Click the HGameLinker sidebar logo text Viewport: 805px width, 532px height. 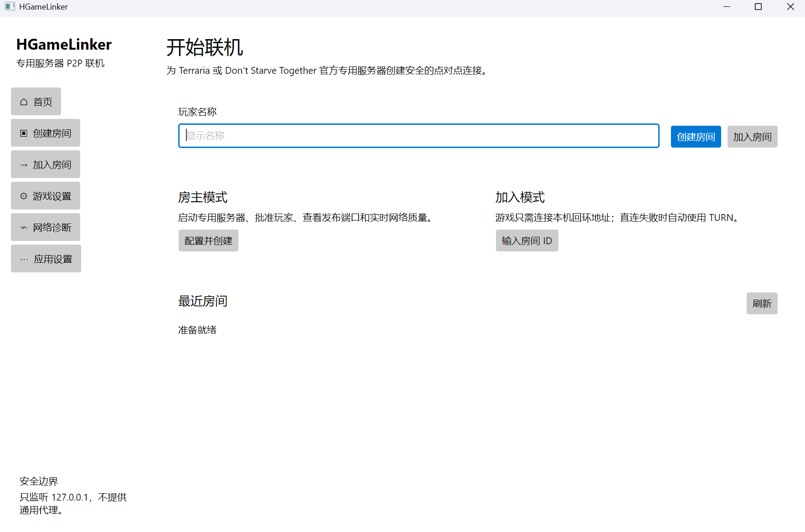click(x=64, y=44)
